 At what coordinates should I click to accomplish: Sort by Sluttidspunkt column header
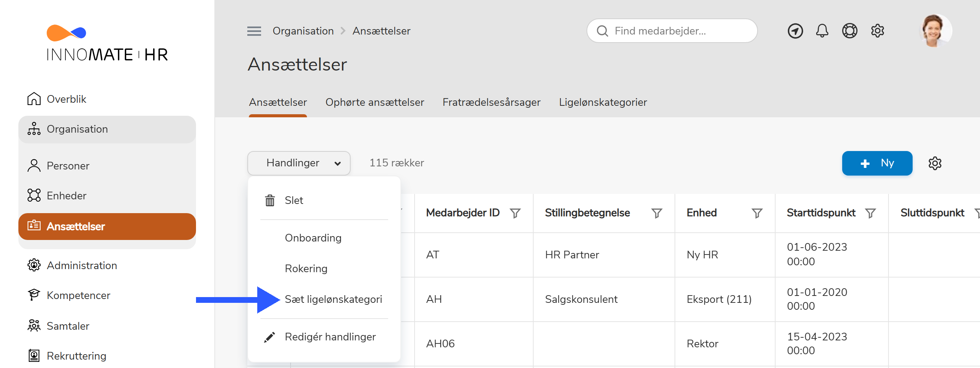932,213
